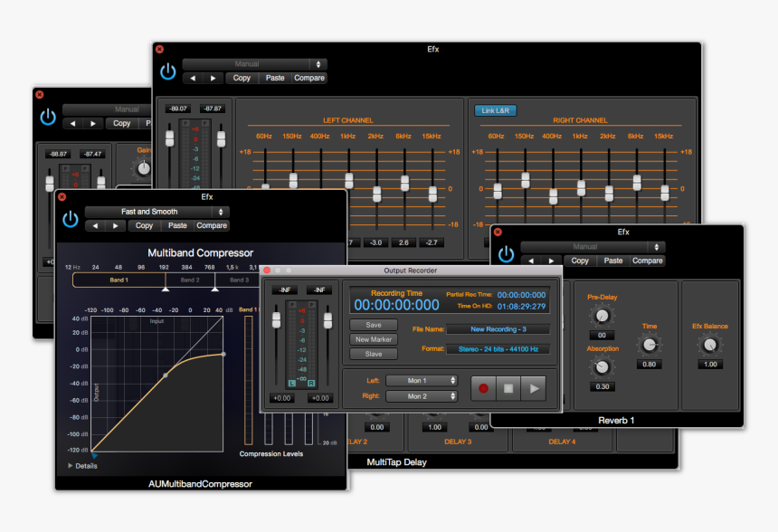Image resolution: width=778 pixels, height=532 pixels.
Task: Click Time knob in Reverb
Action: click(650, 345)
